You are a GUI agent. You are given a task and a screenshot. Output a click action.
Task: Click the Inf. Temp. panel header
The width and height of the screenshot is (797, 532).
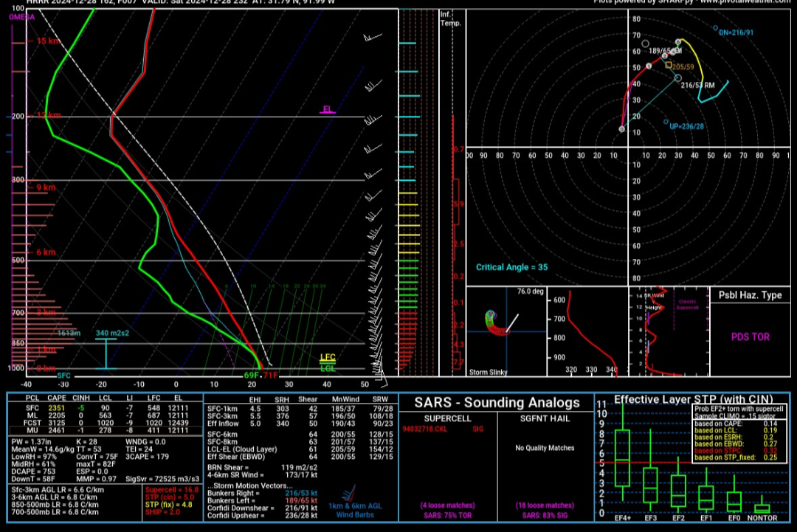[x=450, y=18]
